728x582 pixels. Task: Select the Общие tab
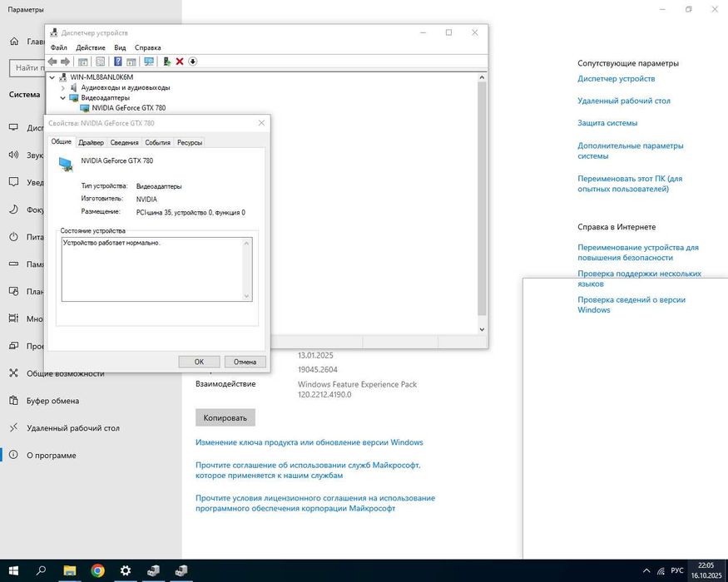tap(62, 141)
